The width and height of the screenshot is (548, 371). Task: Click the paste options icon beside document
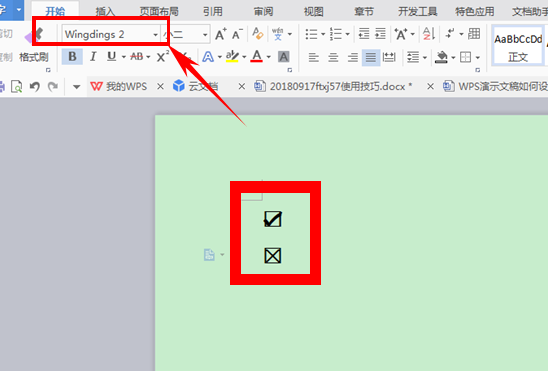(209, 255)
